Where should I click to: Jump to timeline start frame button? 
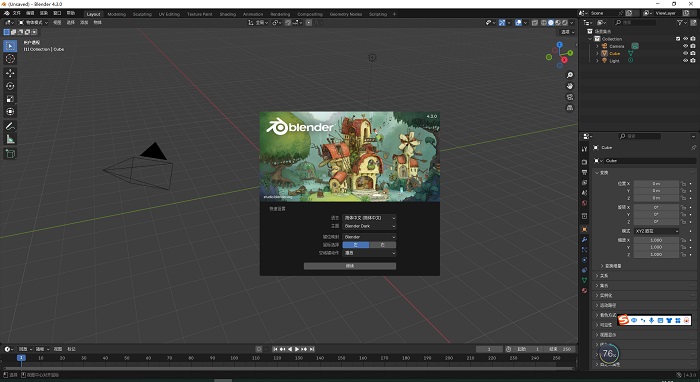point(275,349)
